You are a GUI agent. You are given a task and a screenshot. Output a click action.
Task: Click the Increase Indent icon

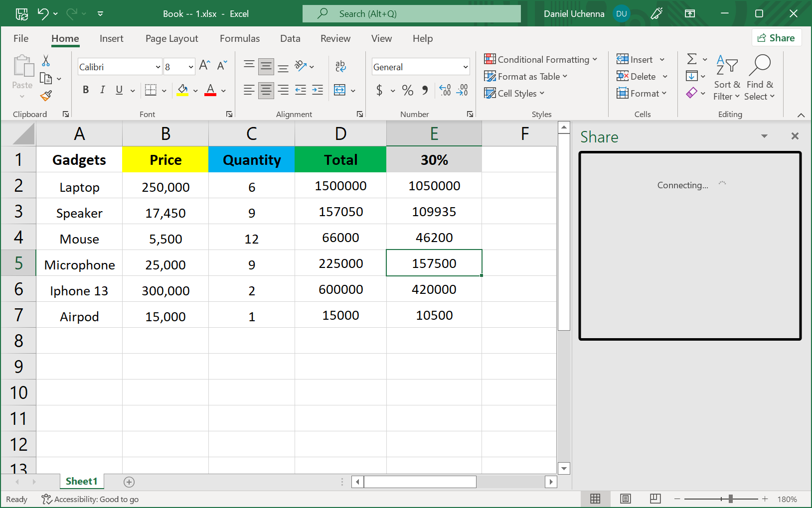[318, 90]
